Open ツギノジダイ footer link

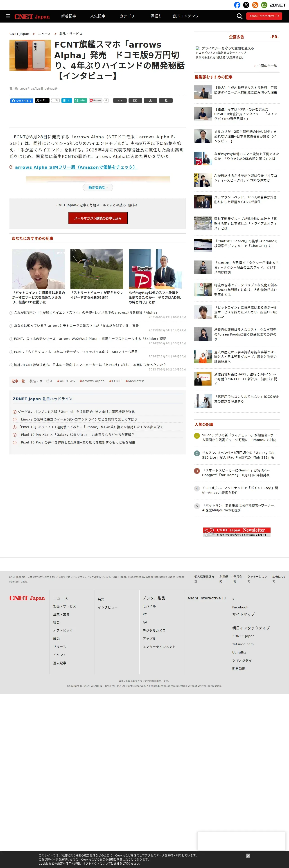(242, 660)
